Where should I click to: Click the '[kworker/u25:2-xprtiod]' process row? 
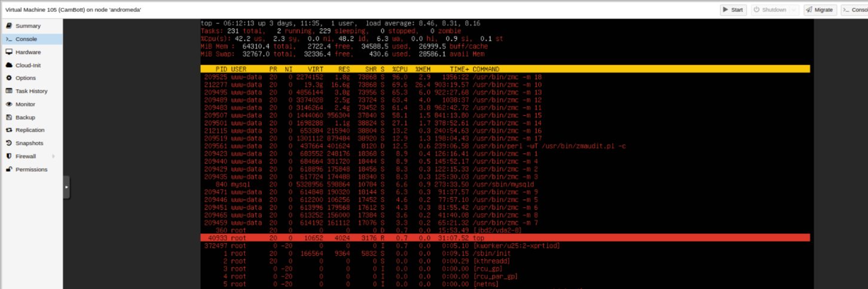click(505, 245)
